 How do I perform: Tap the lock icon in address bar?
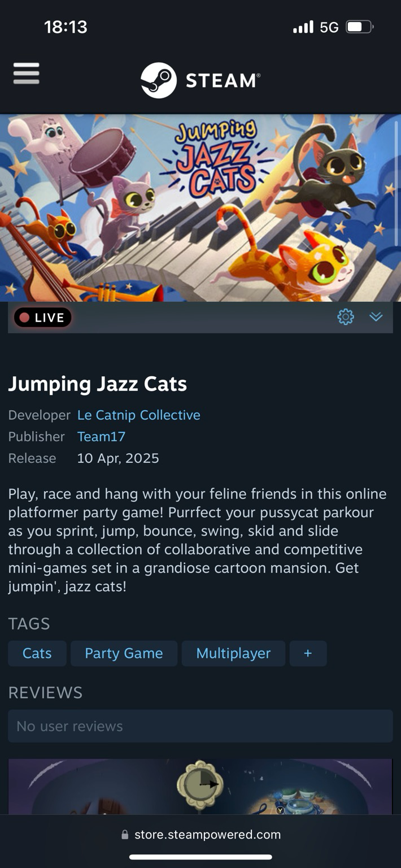[x=125, y=835]
